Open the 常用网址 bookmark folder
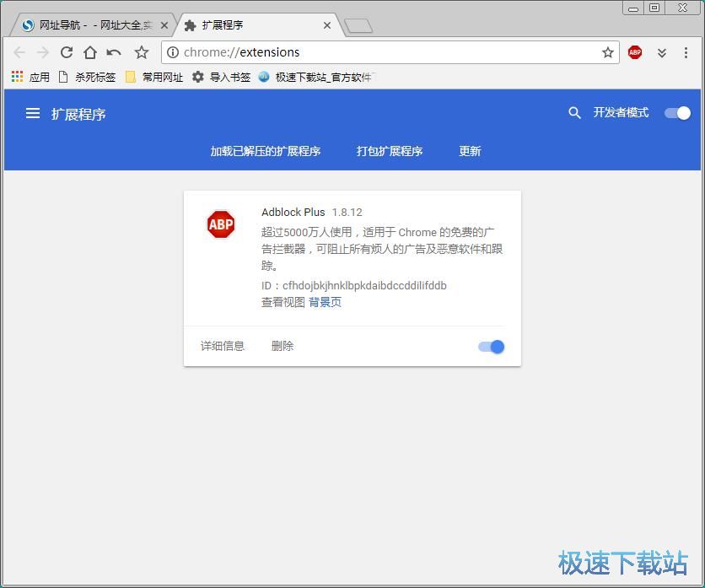705x588 pixels. 154,77
